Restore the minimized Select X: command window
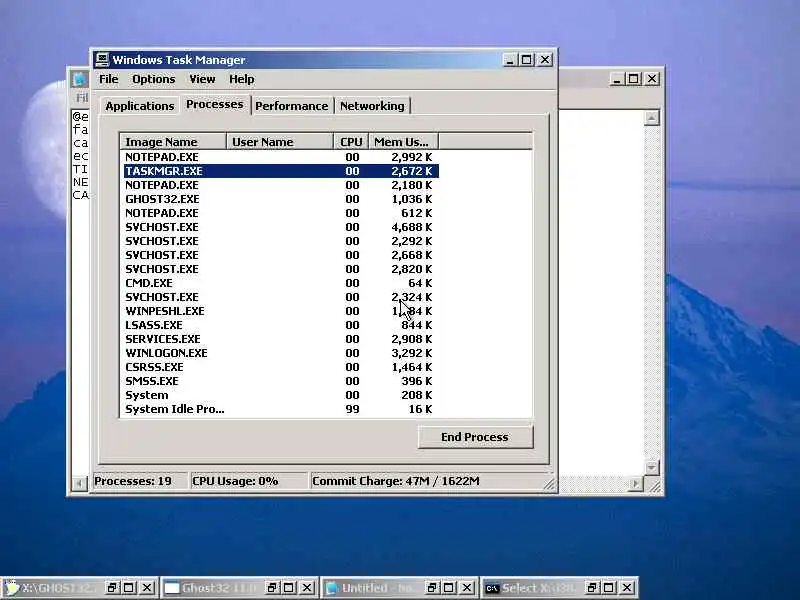 (592, 588)
